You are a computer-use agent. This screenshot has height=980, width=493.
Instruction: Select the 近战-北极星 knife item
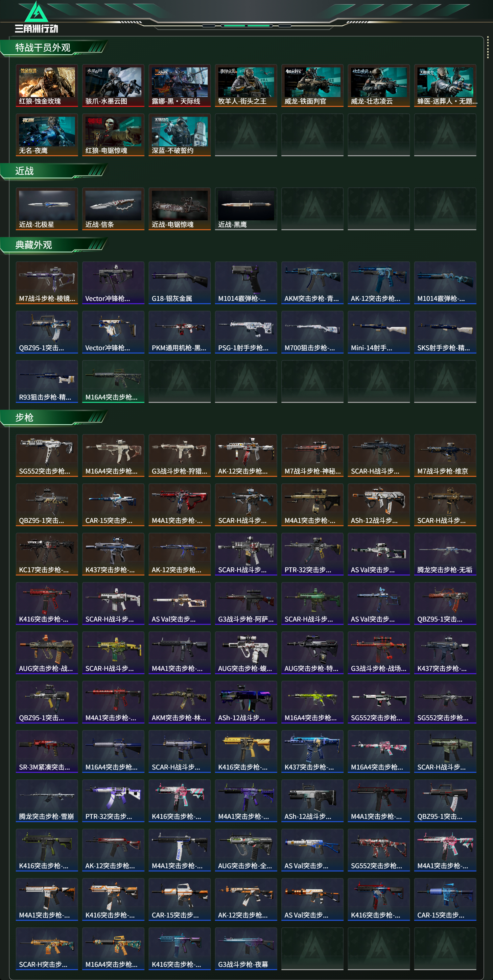47,209
